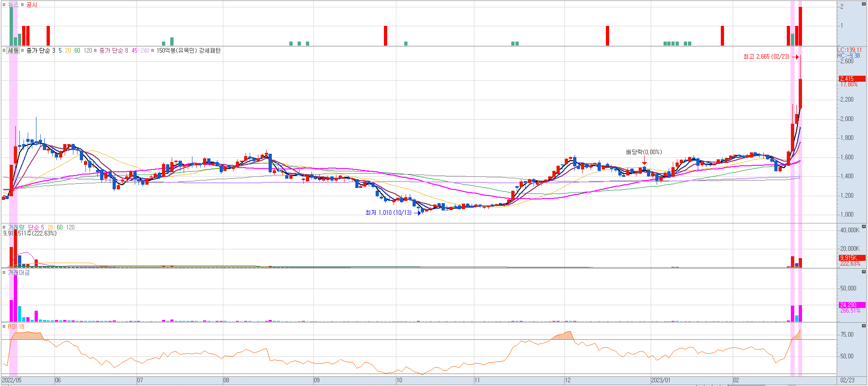Image resolution: width=868 pixels, height=386 pixels.
Task: Click the 9,915K volume value tag
Action: tap(852, 258)
